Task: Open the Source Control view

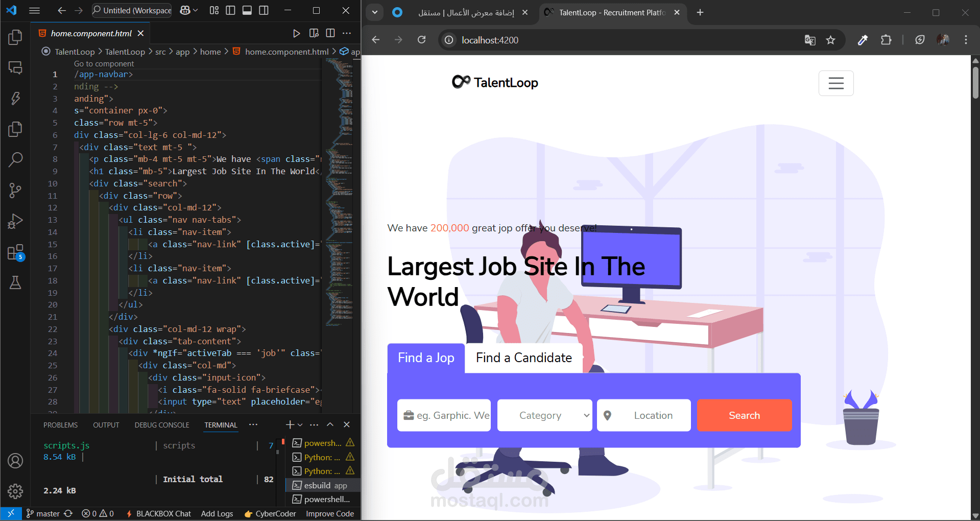Action: [15, 190]
